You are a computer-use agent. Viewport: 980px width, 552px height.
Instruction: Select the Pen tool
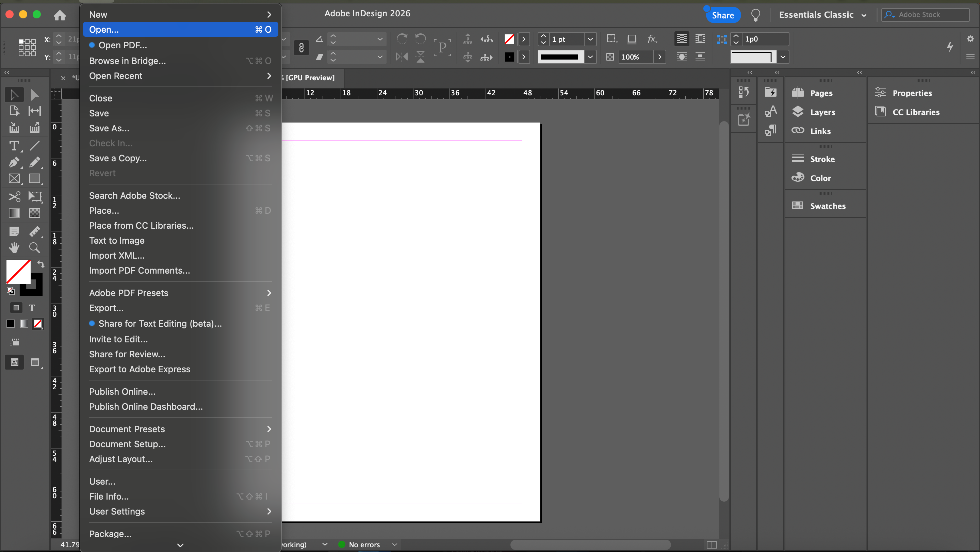click(14, 162)
